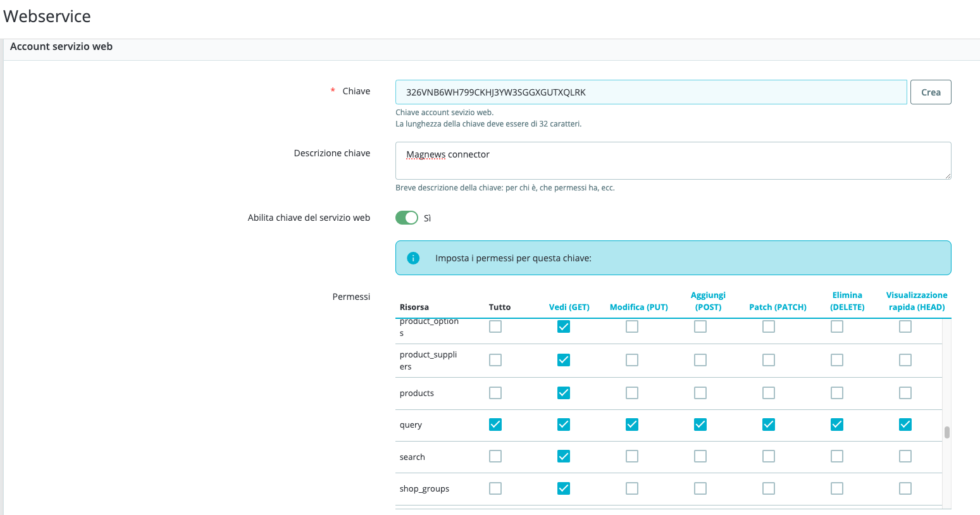
Task: Check HEAD checkbox for products row
Action: coord(905,393)
